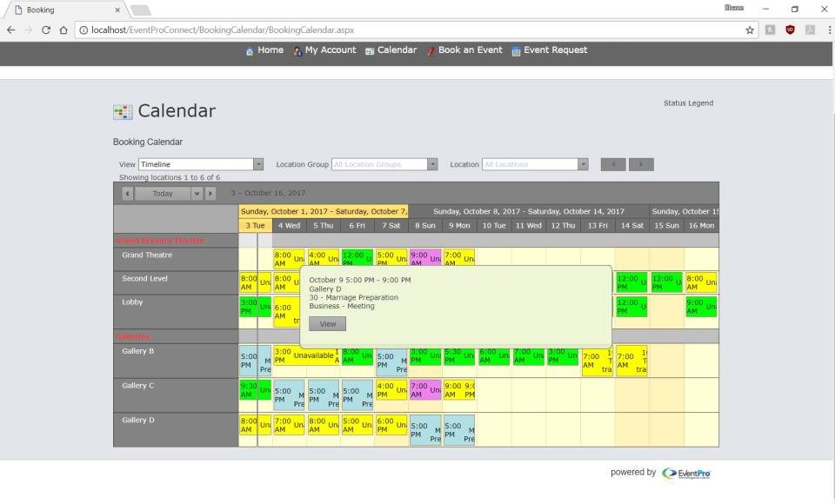
Task: Click the All Locations field
Action: coord(531,164)
